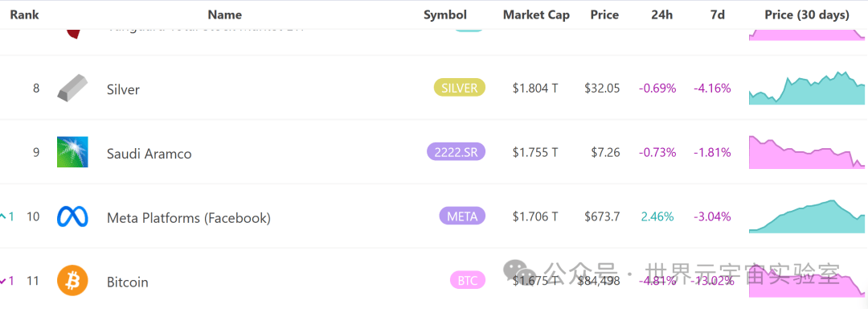The width and height of the screenshot is (868, 309).
Task: View Silver 30-day price chart
Action: pyautogui.click(x=807, y=88)
